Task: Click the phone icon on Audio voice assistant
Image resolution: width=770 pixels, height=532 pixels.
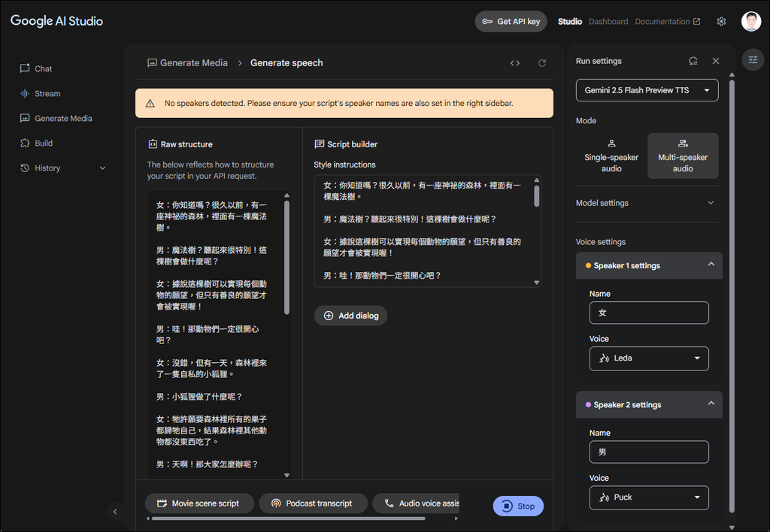Action: point(389,503)
